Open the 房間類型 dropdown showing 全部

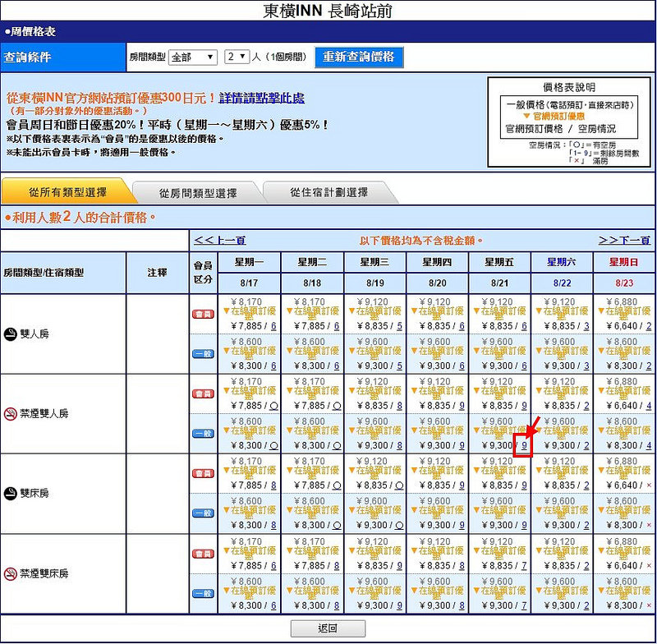click(193, 57)
